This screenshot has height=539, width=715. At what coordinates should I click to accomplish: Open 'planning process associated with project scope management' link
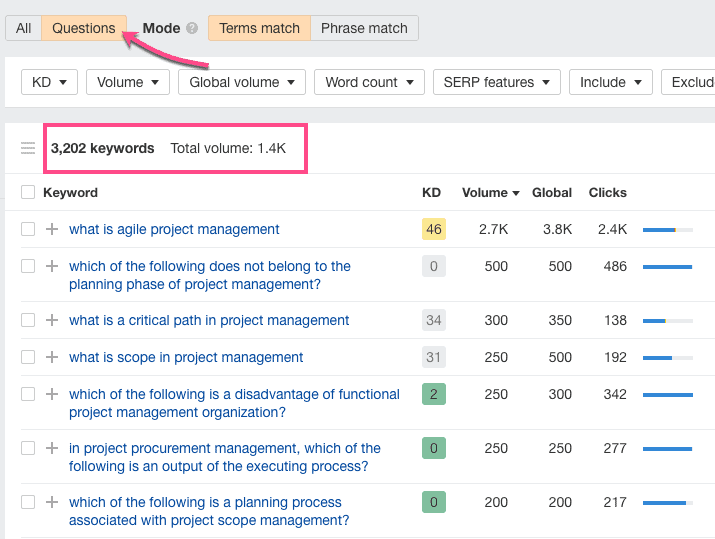[x=209, y=511]
